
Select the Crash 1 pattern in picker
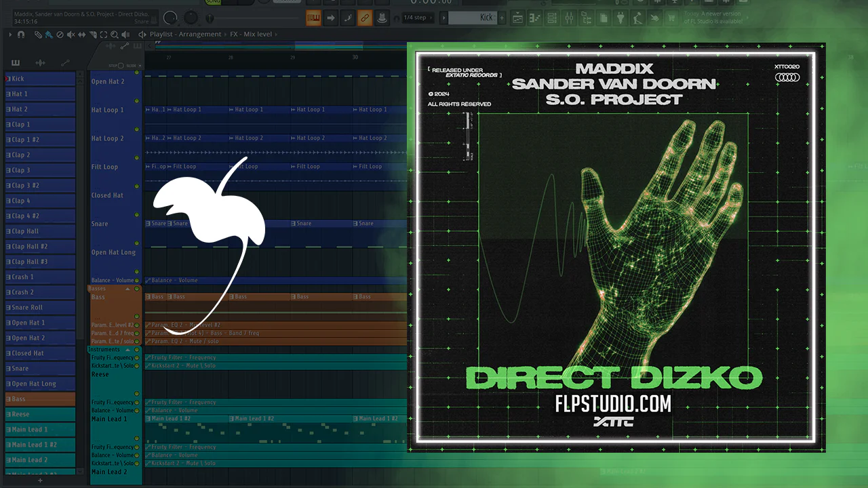[x=40, y=277]
